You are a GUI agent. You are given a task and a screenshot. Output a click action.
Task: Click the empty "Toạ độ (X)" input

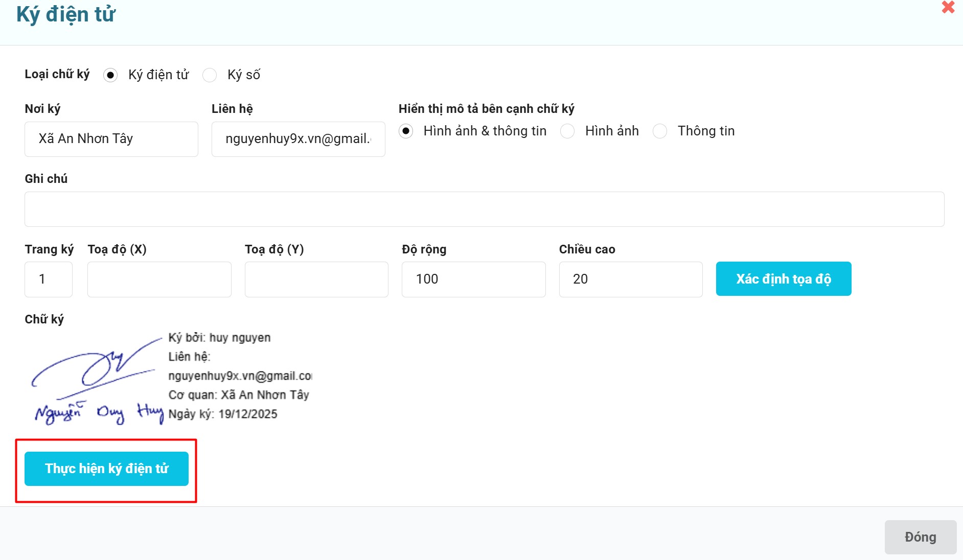[x=159, y=279]
